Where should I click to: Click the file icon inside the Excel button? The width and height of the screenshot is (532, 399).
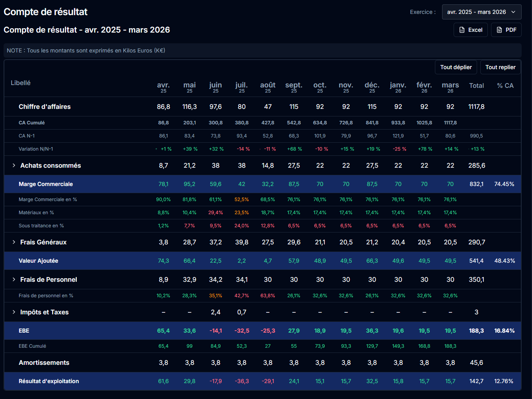[x=462, y=30]
